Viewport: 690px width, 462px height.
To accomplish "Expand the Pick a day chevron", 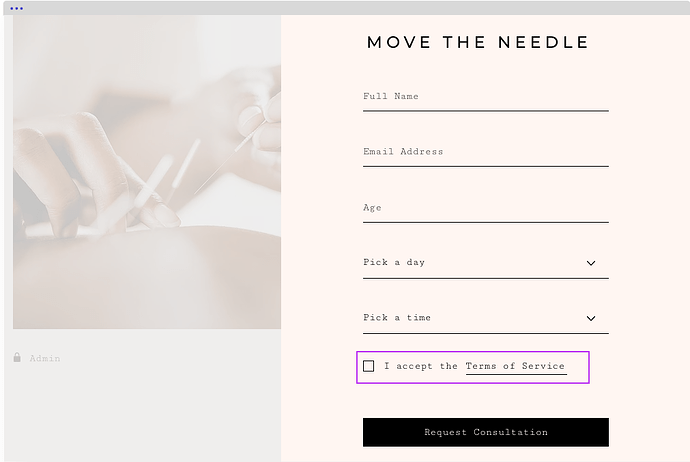I will point(591,263).
